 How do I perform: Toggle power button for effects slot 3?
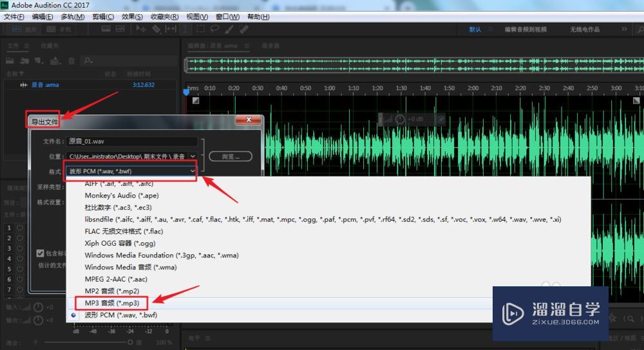(x=20, y=248)
